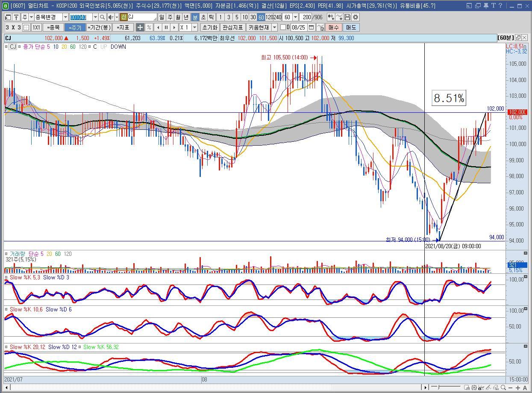Open the dropdown arrow next to 키움현재
The width and height of the screenshot is (532, 393).
274,27
